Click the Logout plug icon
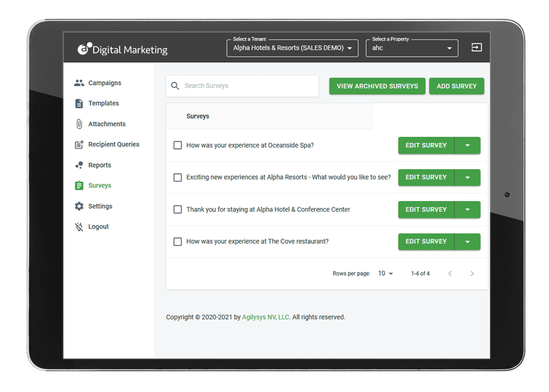Viewport: 549px width, 392px height. point(79,227)
